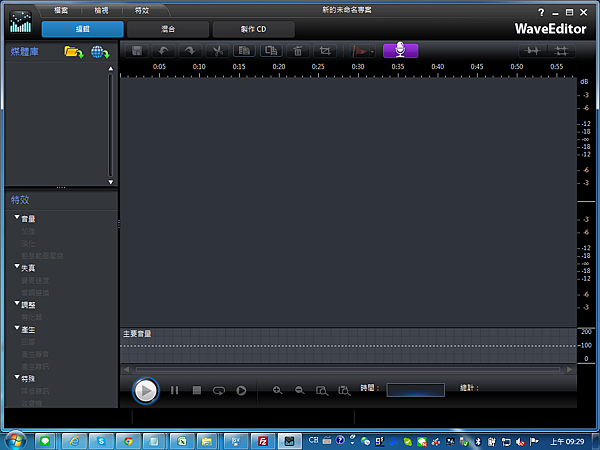Image resolution: width=600 pixels, height=450 pixels.
Task: Click the large round Play button
Action: 145,391
